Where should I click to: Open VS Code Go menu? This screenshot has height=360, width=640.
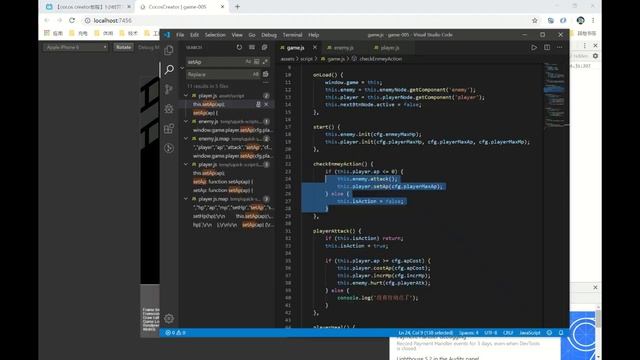pyautogui.click(x=252, y=35)
